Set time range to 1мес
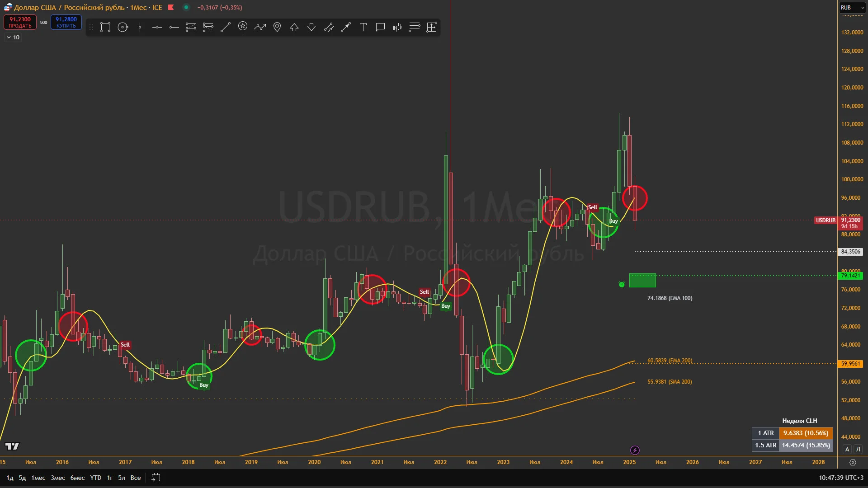The image size is (868, 488). [38, 478]
